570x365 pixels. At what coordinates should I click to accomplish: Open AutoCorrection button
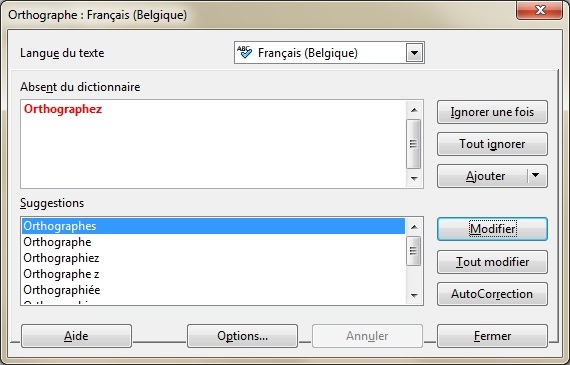(492, 294)
